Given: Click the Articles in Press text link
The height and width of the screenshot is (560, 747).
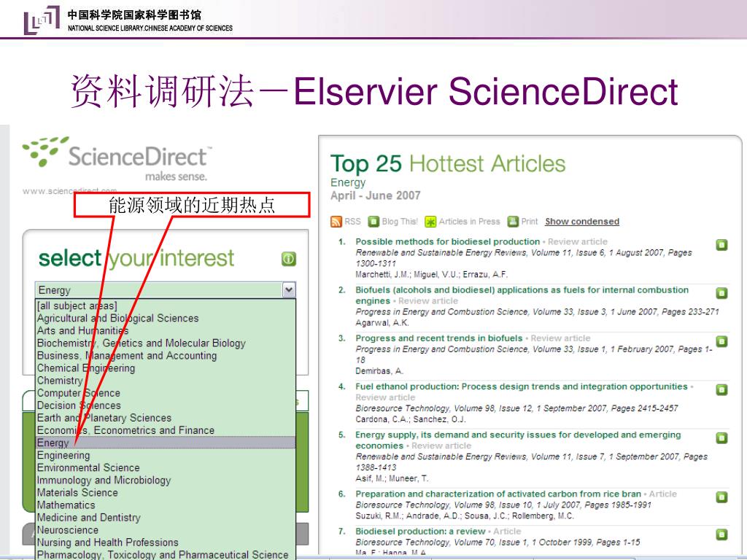Looking at the screenshot, I should 469,222.
